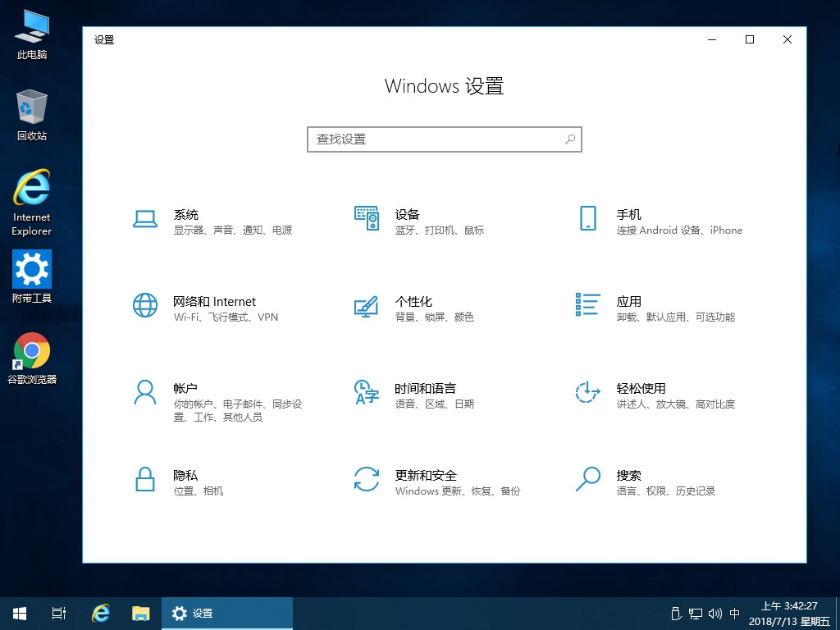Click the text Windows 更新、恢复、备份
The image size is (840, 630).
458,491
